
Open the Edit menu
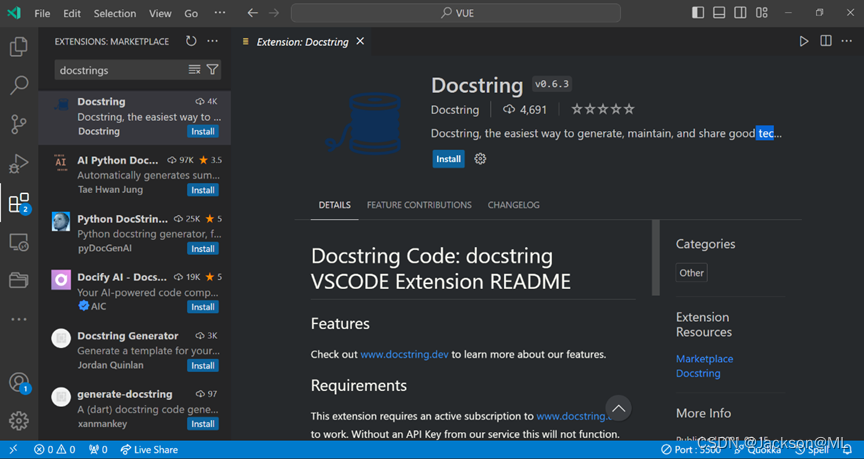click(x=72, y=13)
